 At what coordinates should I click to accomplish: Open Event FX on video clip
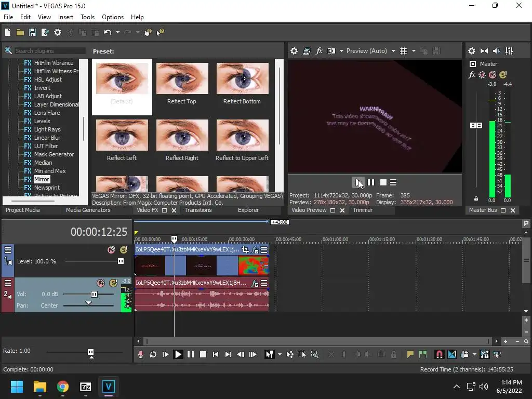pos(255,250)
